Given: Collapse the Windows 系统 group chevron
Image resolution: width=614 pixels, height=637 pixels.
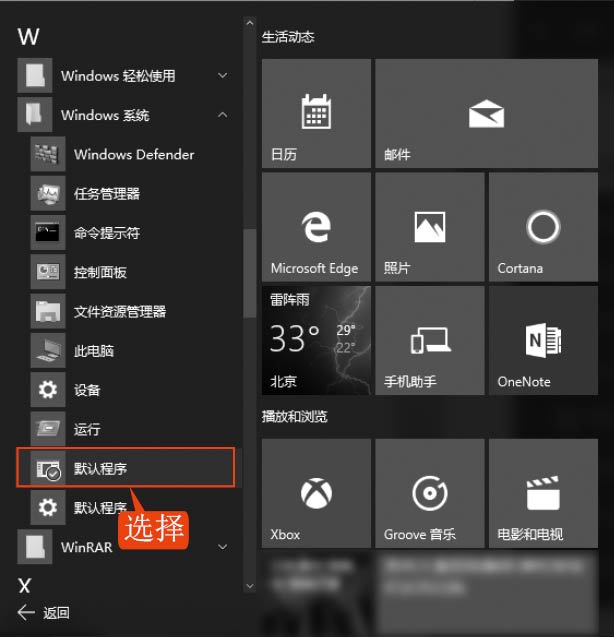Looking at the screenshot, I should (222, 115).
